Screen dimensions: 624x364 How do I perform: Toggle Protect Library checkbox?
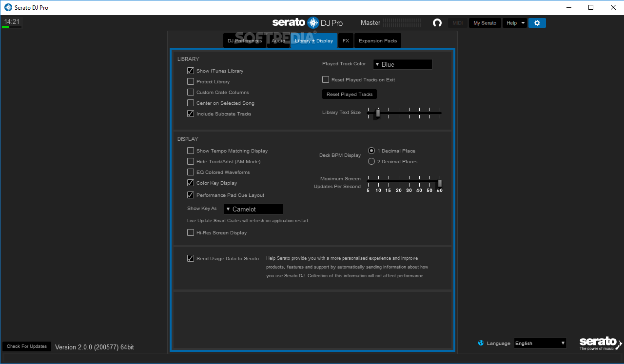[x=191, y=82]
